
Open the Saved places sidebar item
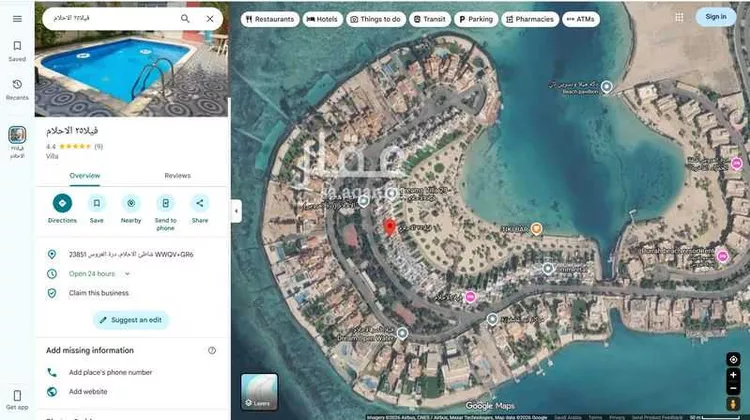coord(17,51)
